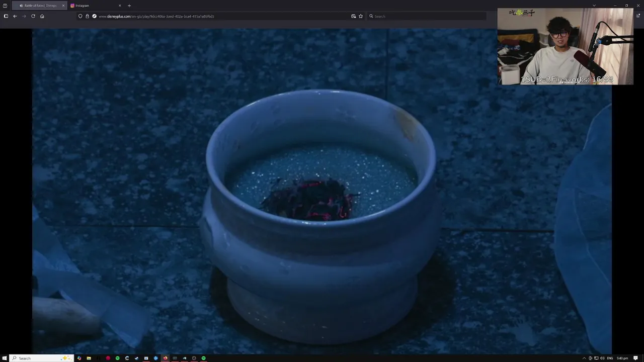Toggle the browser sidebar
Screen dimensions: 644x362
click(6, 16)
